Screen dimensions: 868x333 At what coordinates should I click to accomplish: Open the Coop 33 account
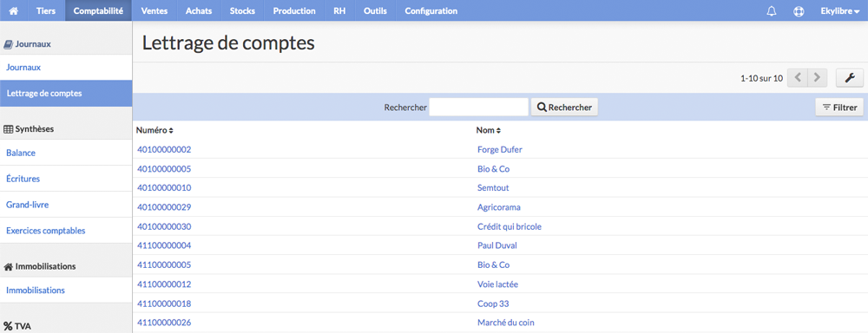[493, 304]
